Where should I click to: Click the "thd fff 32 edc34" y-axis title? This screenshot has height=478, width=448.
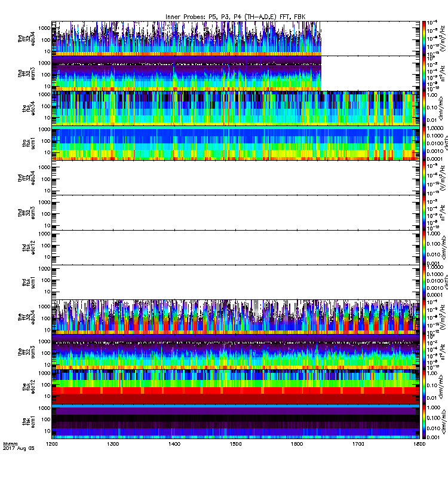tap(26, 177)
